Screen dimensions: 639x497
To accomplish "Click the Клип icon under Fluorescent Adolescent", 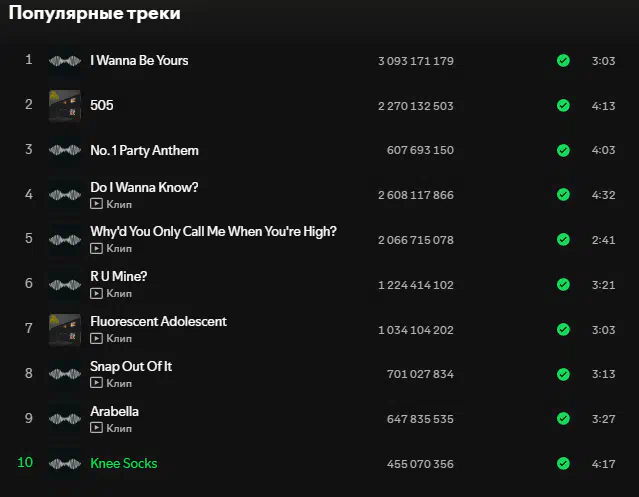I will click(96, 338).
